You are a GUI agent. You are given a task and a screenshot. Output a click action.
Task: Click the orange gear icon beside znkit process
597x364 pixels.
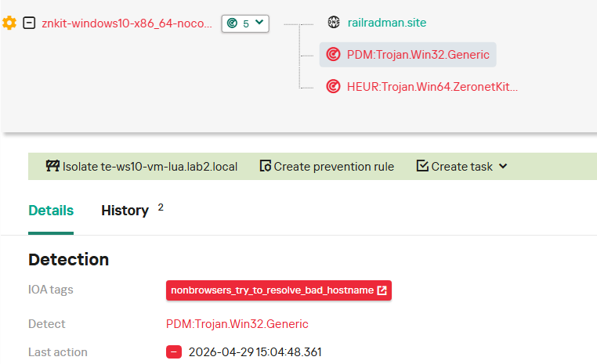(9, 23)
